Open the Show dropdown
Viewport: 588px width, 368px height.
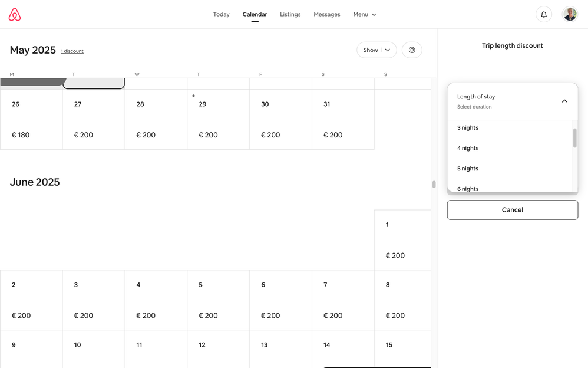point(376,50)
